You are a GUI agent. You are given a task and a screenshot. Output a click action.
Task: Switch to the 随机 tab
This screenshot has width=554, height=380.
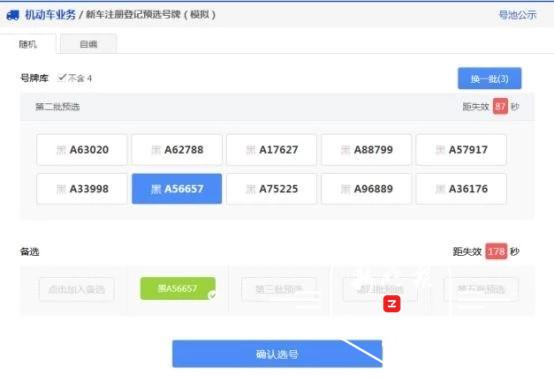pyautogui.click(x=28, y=44)
